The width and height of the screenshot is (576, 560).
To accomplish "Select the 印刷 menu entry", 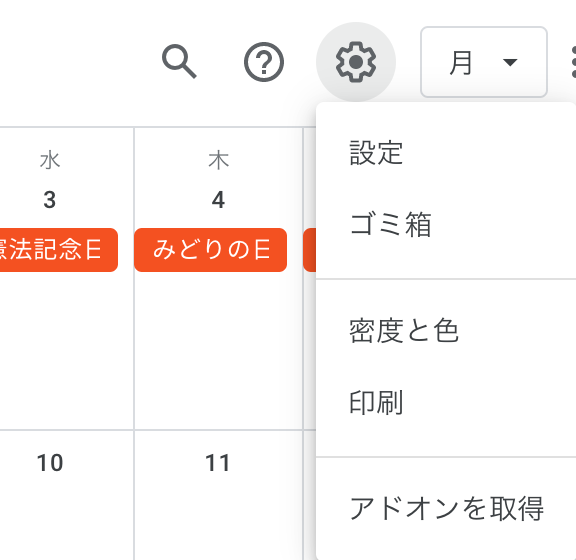I will point(446,402).
